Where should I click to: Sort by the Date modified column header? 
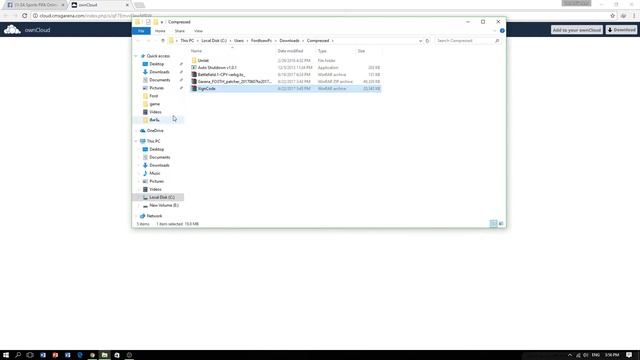click(290, 51)
